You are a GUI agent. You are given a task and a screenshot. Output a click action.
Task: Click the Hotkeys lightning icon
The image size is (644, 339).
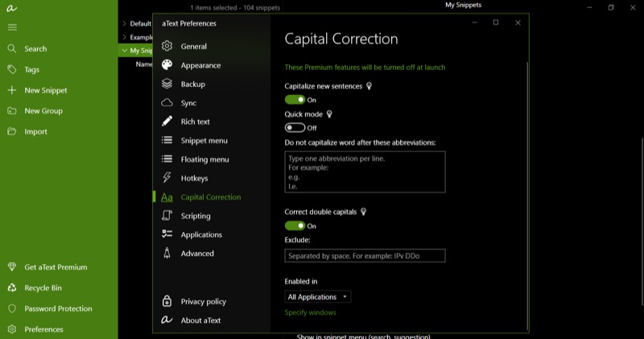[167, 177]
